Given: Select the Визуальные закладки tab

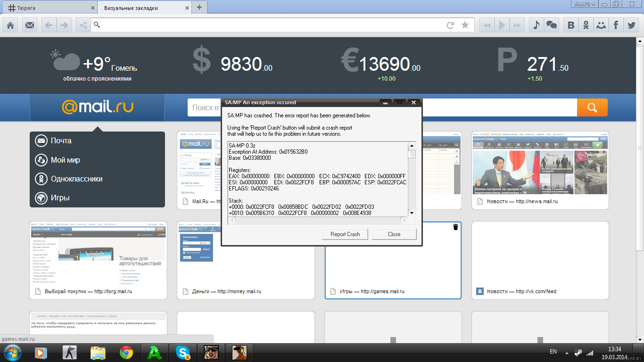Looking at the screenshot, I should [144, 8].
